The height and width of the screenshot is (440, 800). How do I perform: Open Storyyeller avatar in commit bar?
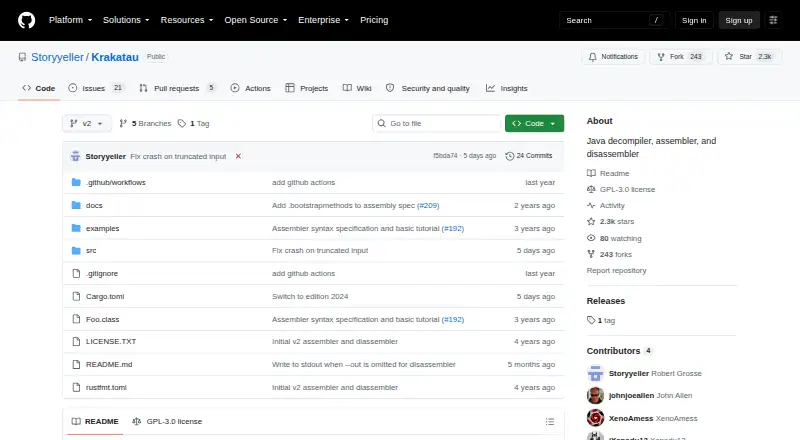76,156
